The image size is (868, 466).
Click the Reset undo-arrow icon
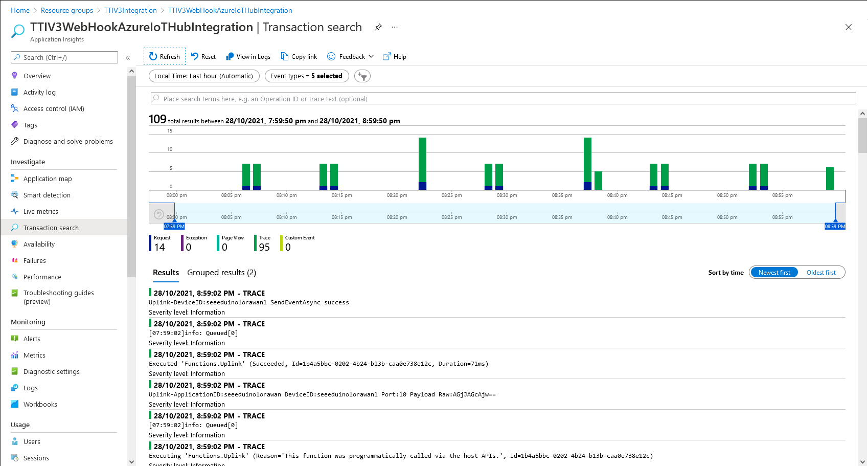[x=195, y=57]
